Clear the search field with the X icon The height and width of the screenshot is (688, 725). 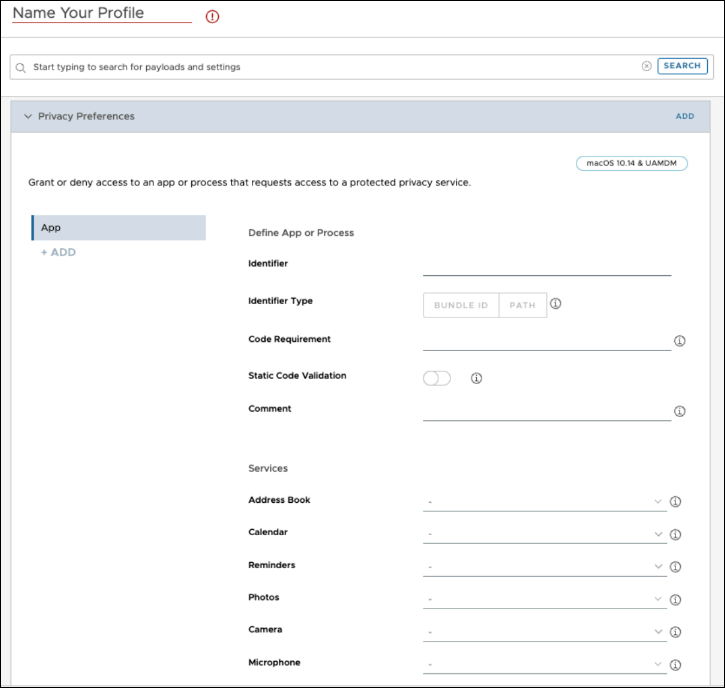tap(646, 66)
